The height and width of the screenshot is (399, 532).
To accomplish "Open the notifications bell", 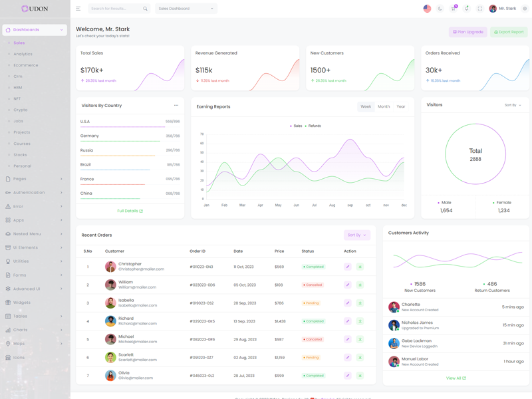I will click(467, 9).
